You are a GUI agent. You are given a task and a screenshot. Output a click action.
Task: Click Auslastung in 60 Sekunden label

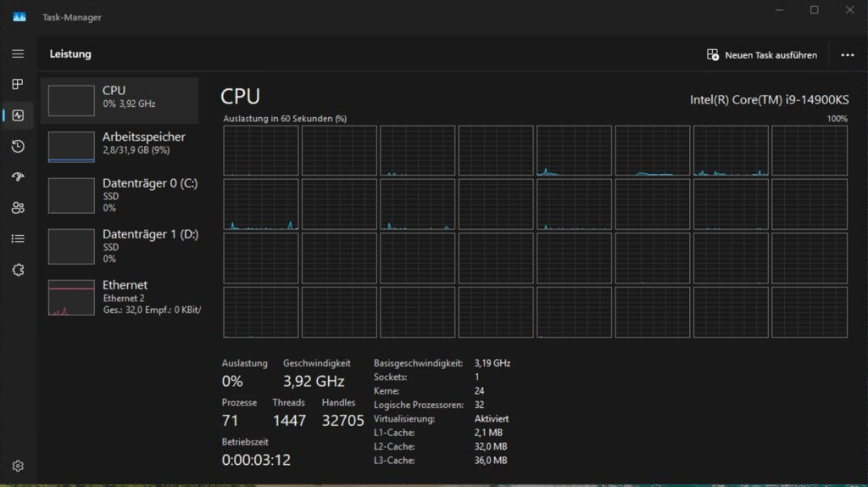coord(285,119)
